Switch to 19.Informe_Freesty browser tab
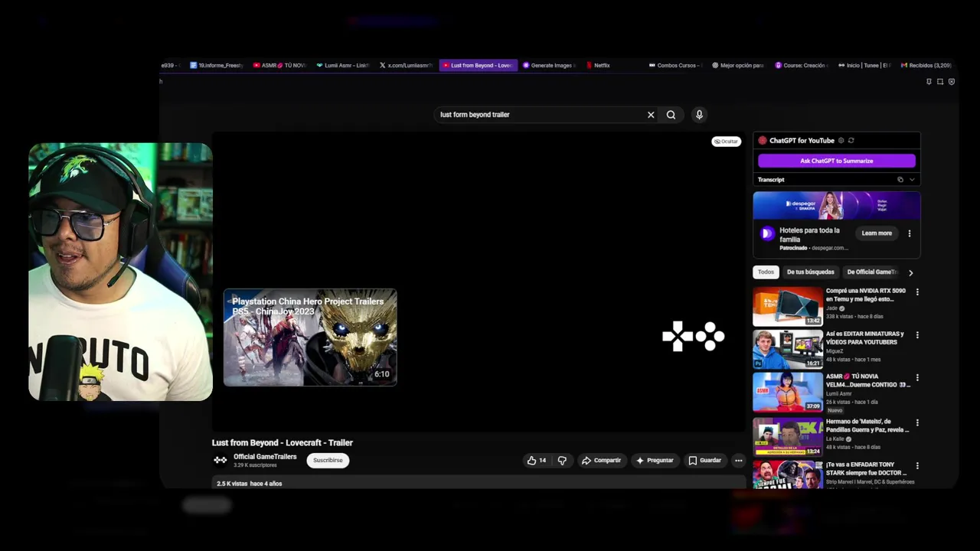Screen dimensions: 980x551 217,66
